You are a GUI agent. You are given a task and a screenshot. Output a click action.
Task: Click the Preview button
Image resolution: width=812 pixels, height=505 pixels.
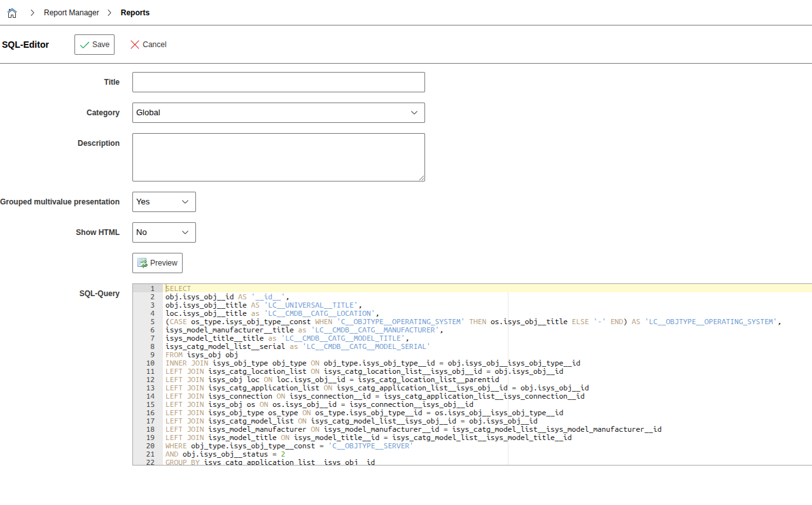pyautogui.click(x=157, y=263)
